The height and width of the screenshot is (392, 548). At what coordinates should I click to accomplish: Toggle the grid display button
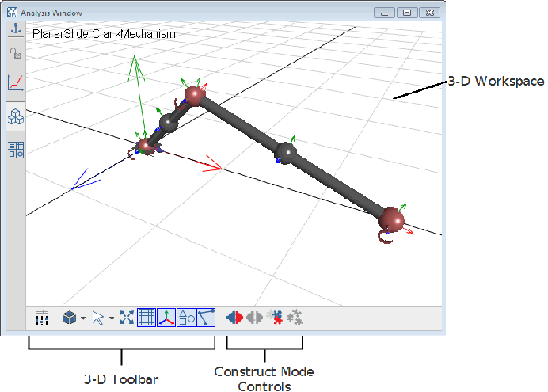click(x=147, y=318)
